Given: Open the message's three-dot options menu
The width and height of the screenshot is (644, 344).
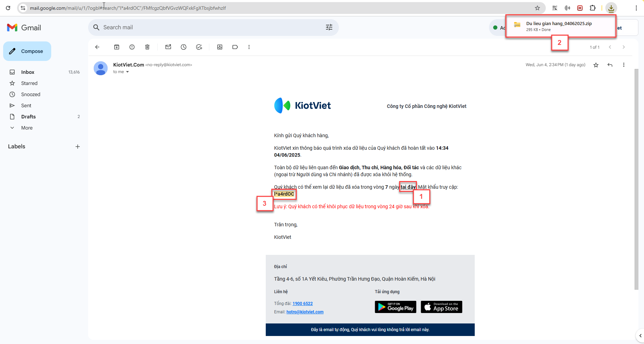Looking at the screenshot, I should coord(624,65).
